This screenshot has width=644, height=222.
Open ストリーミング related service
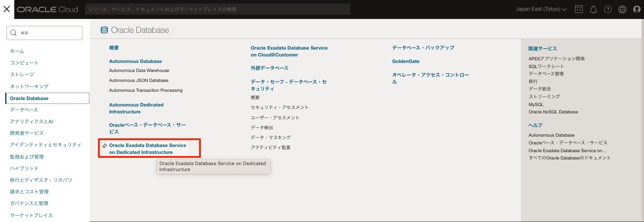[x=544, y=97]
